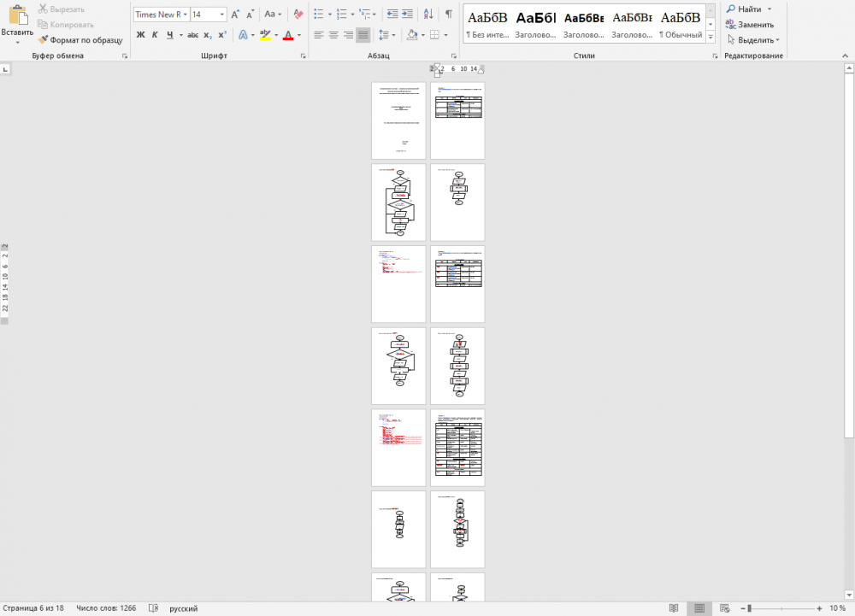Screen dimensions: 855x616
Task: Center-align text with the center alignment icon
Action: 333,35
